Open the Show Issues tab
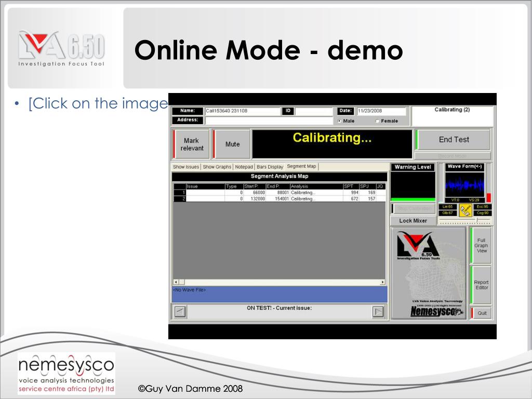Viewport: 532px width, 399px height. [186, 167]
